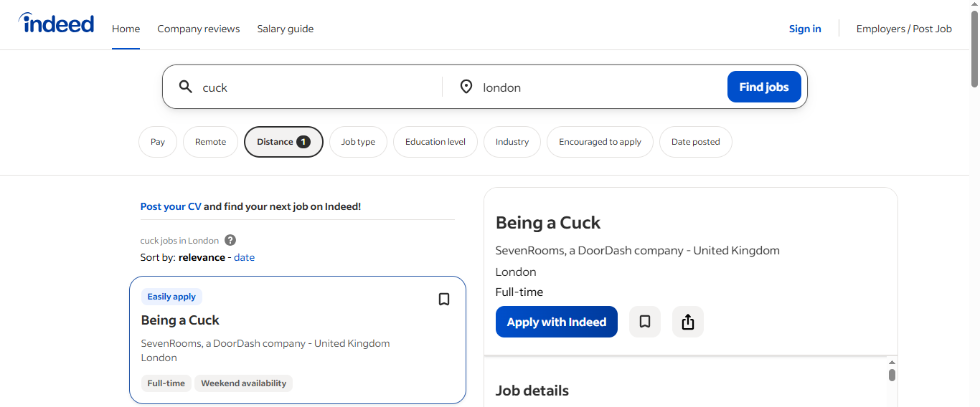Toggle the Remote filter
This screenshot has height=407, width=980.
point(210,142)
